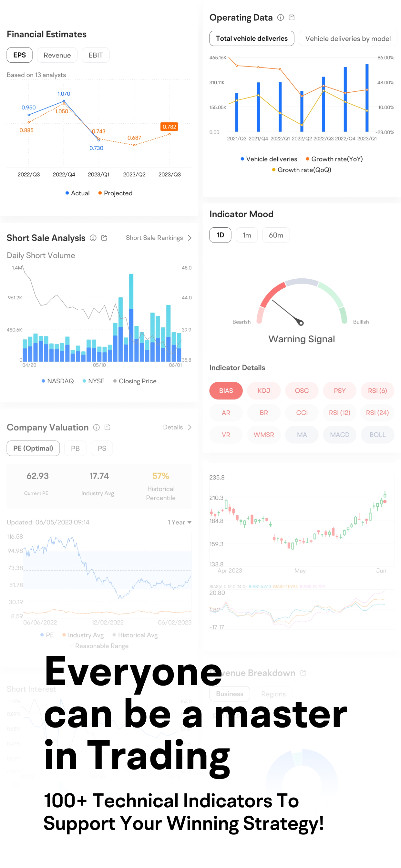The height and width of the screenshot is (868, 401).
Task: Switch to the Revenue estimates tab
Action: click(x=57, y=55)
